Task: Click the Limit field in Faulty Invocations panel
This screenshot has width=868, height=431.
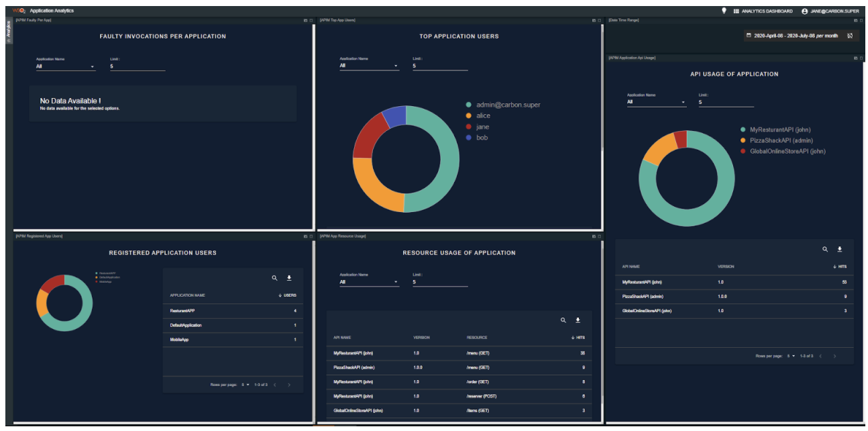Action: tap(138, 66)
